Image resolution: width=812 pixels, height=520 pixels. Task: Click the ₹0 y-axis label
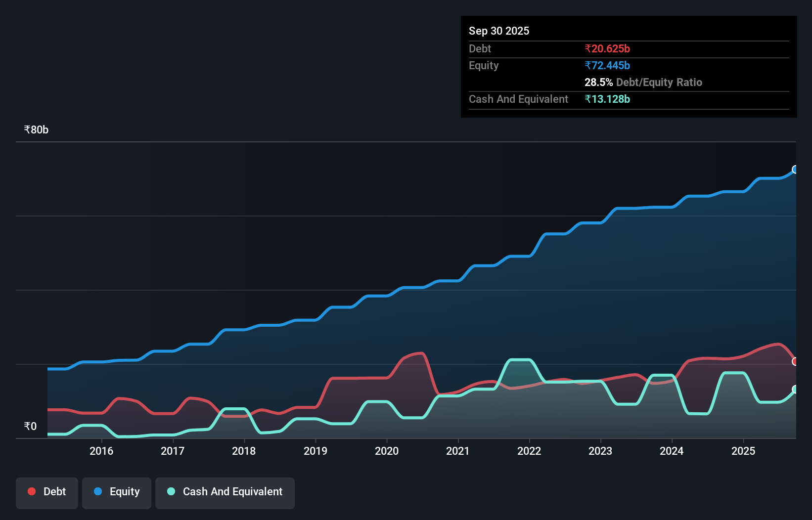coord(30,426)
